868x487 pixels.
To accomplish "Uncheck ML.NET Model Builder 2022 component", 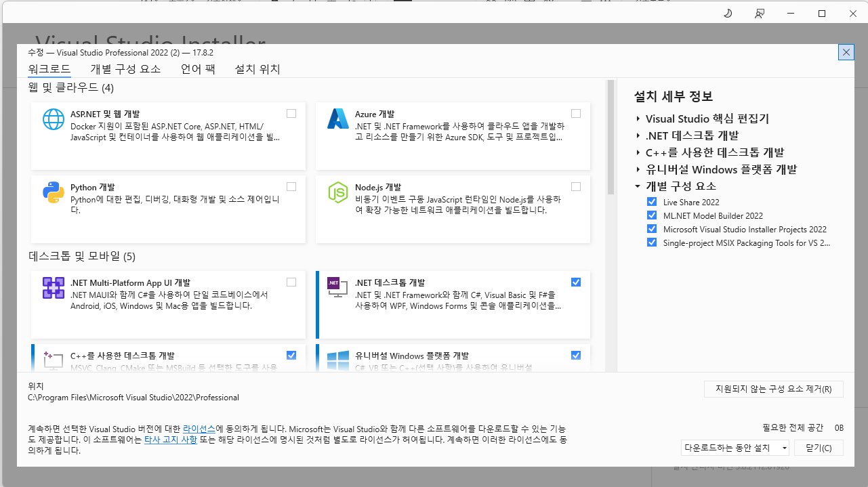I will 652,215.
